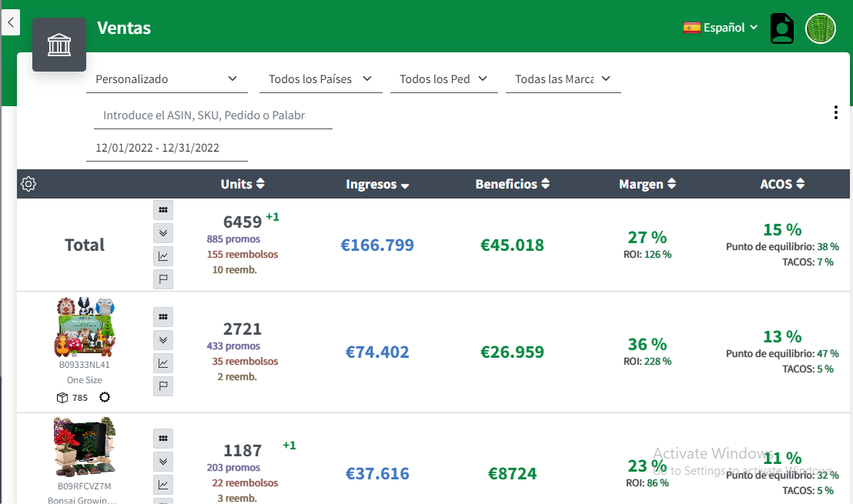
Task: Click One Size variant label
Action: click(85, 380)
